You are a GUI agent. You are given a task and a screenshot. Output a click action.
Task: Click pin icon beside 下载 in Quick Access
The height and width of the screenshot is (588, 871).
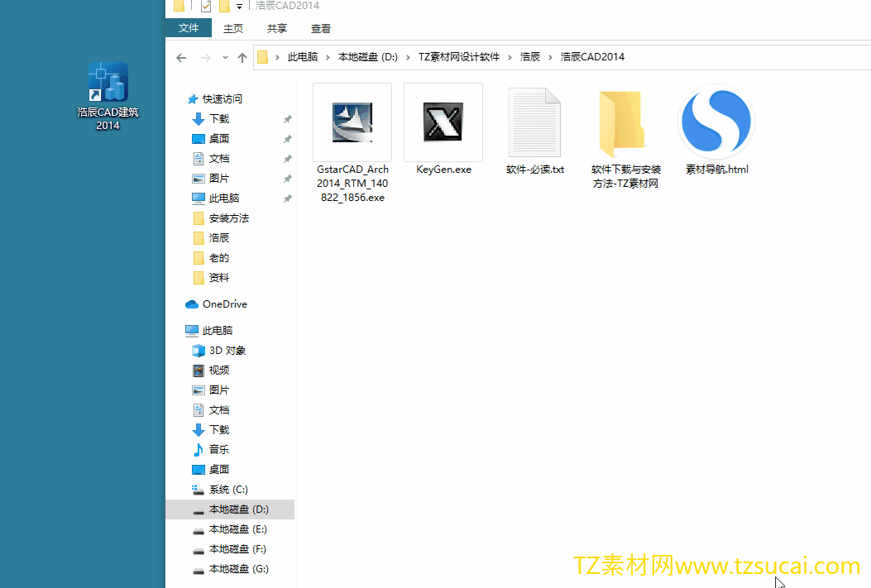(287, 119)
